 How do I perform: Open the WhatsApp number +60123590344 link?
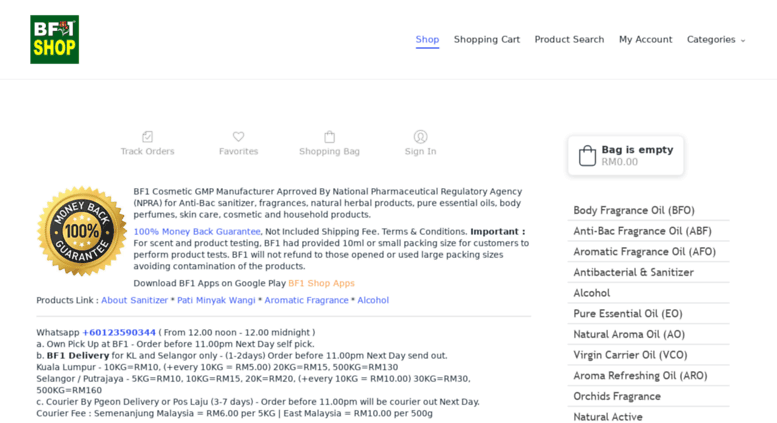tap(119, 332)
